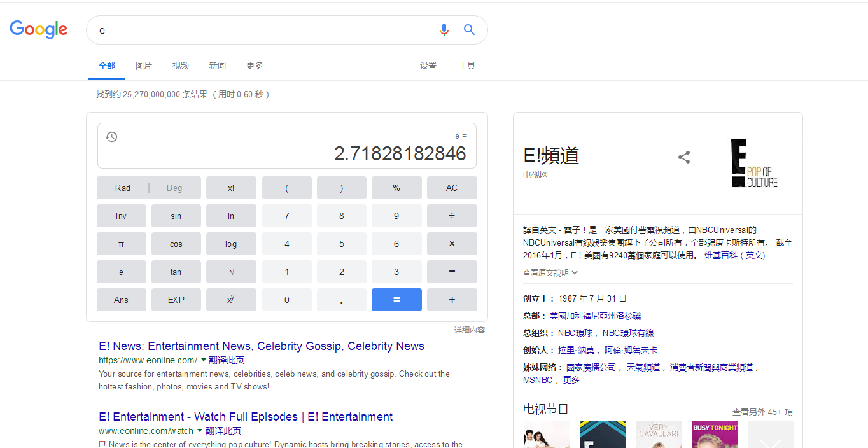The height and width of the screenshot is (448, 868).
Task: Click the x to power y key
Action: (x=231, y=300)
